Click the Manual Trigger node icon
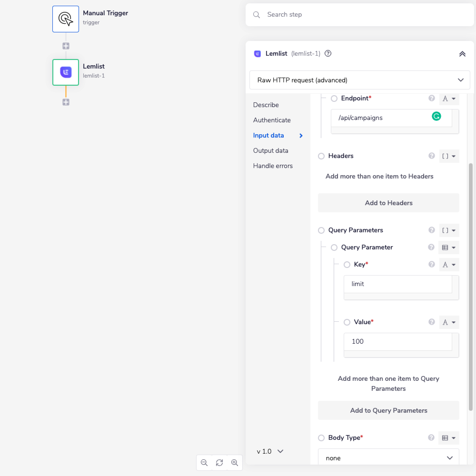The width and height of the screenshot is (476, 476). tap(65, 19)
